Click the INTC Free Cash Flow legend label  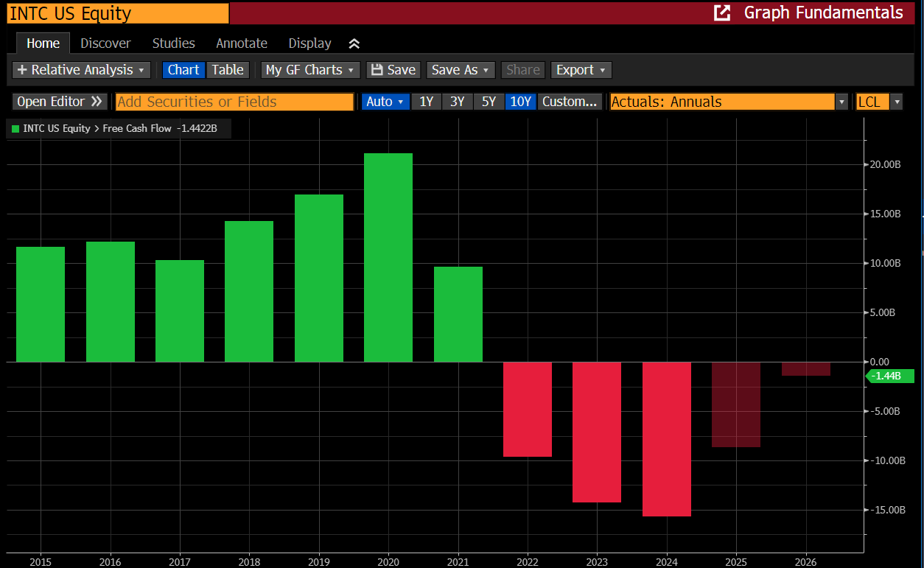click(x=119, y=129)
